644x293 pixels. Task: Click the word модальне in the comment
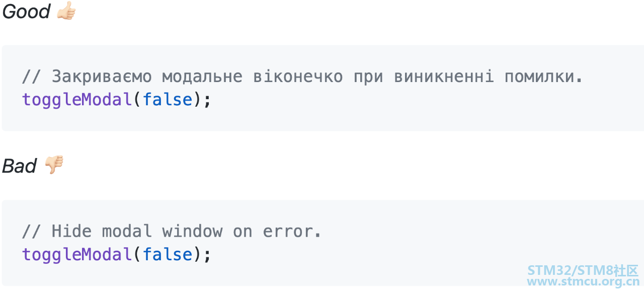coord(202,77)
